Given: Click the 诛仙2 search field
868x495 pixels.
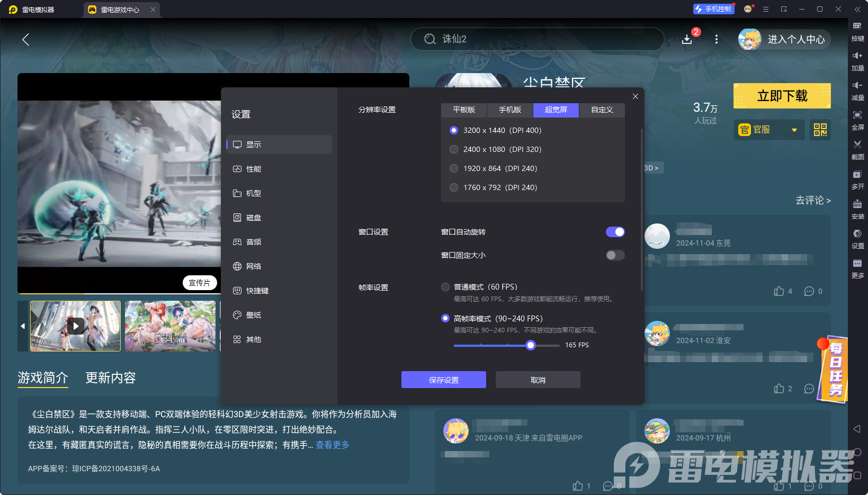Looking at the screenshot, I should click(538, 39).
